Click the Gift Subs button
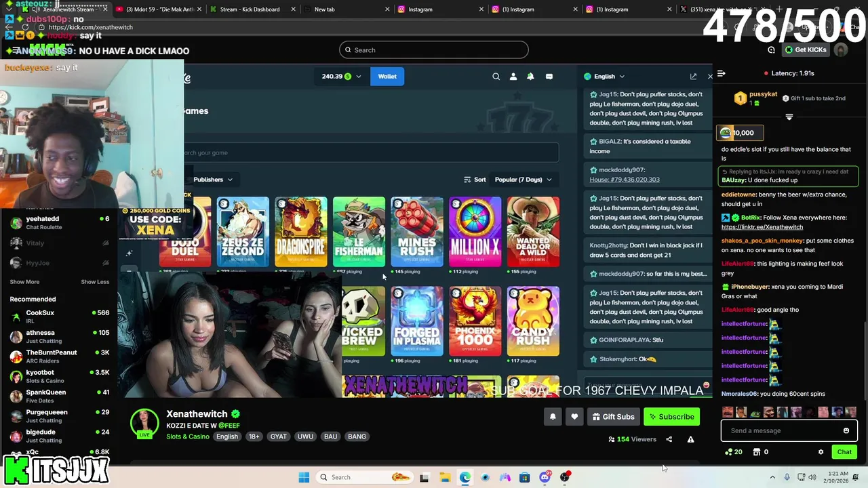The width and height of the screenshot is (868, 488). (613, 417)
